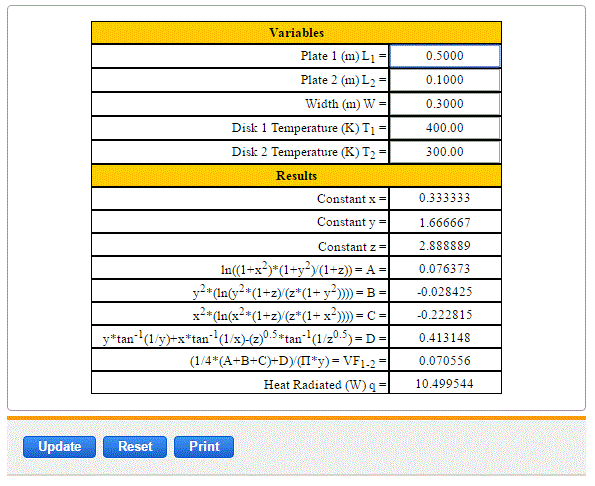Viewport: 595px width, 486px height.
Task: Click the Variables section header
Action: (296, 33)
